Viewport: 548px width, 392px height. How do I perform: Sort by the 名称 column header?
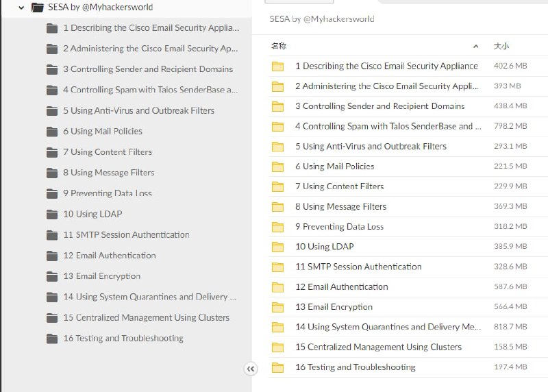[279, 46]
